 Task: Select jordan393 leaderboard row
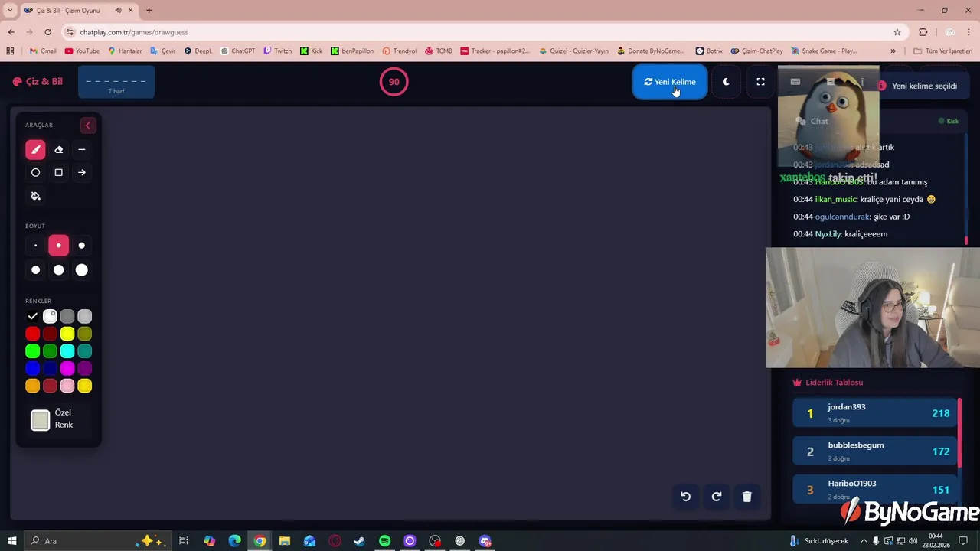(875, 413)
